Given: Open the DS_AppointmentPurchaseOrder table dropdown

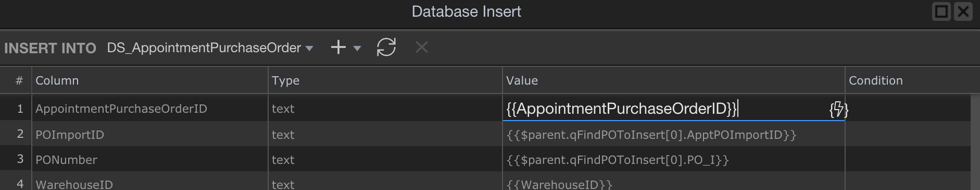Looking at the screenshot, I should pos(210,48).
